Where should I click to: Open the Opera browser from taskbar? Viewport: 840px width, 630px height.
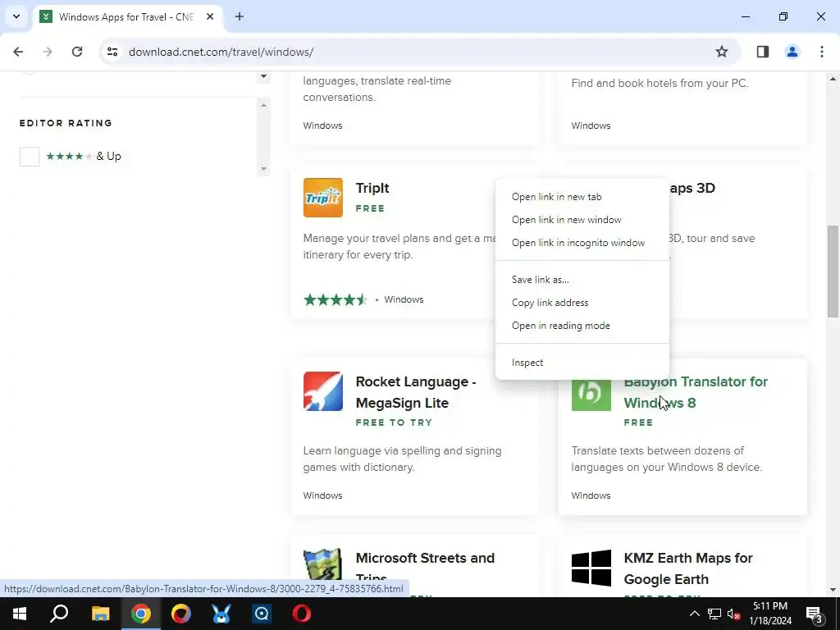(x=302, y=614)
